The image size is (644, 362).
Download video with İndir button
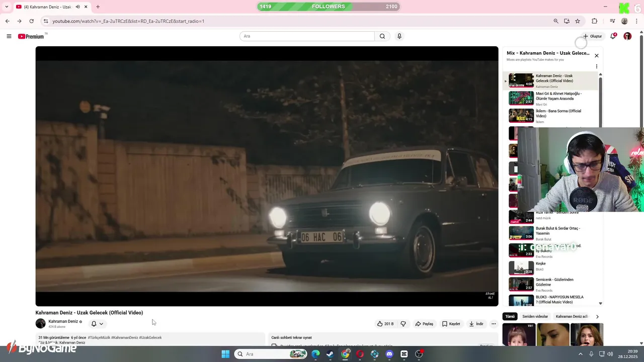coord(476,324)
